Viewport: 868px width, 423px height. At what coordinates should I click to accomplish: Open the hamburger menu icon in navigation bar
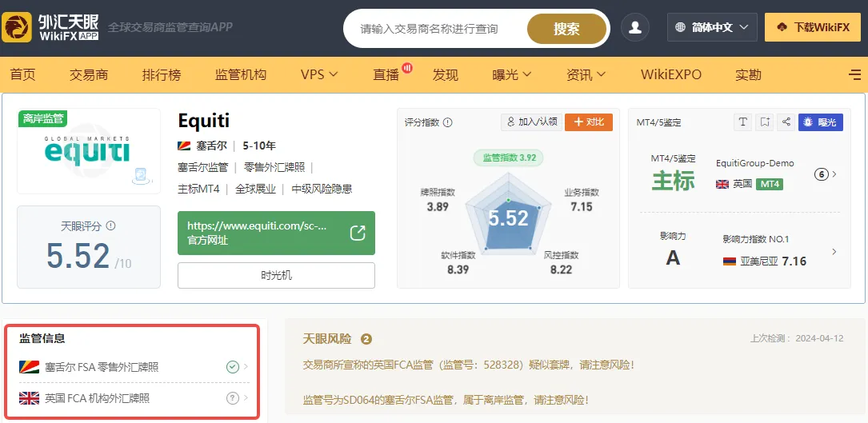point(854,74)
